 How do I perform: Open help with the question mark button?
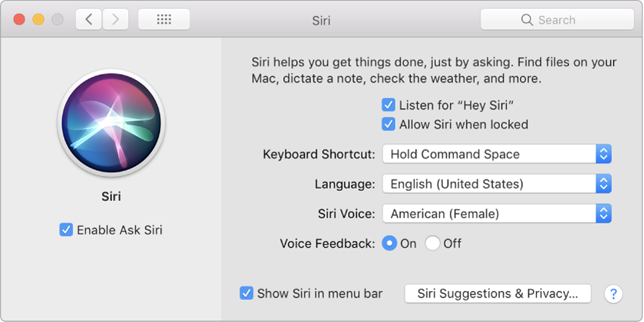613,294
